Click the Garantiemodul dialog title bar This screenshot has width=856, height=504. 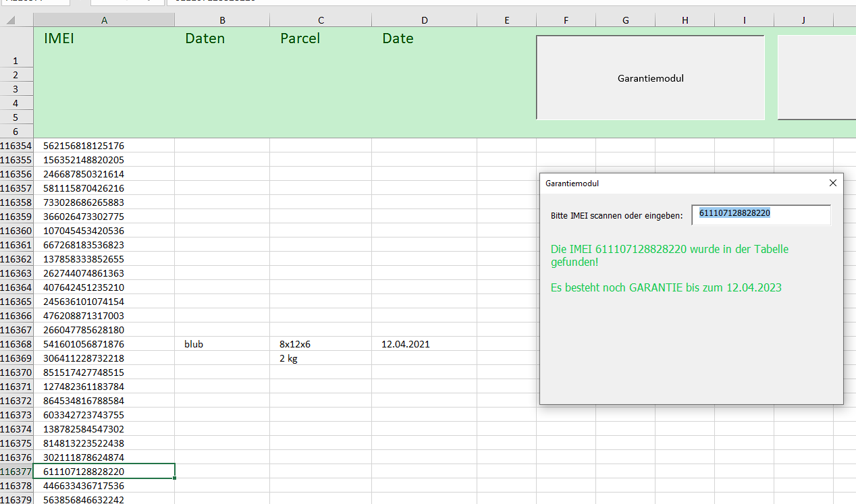(675, 183)
